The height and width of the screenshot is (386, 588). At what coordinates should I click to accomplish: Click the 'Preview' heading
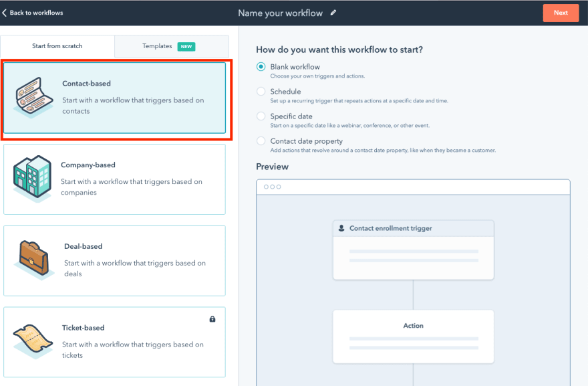pyautogui.click(x=272, y=167)
